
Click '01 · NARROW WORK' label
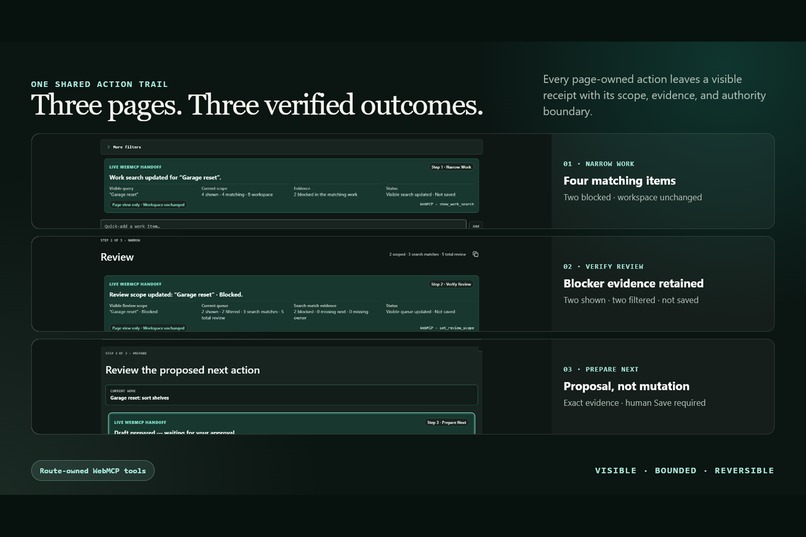[x=599, y=164]
